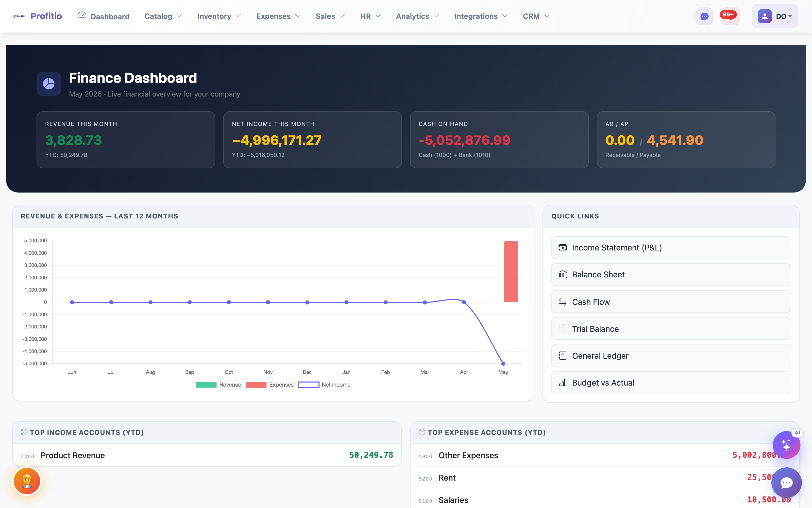The image size is (812, 508).
Task: Click the General Ledger journal icon
Action: (x=563, y=355)
